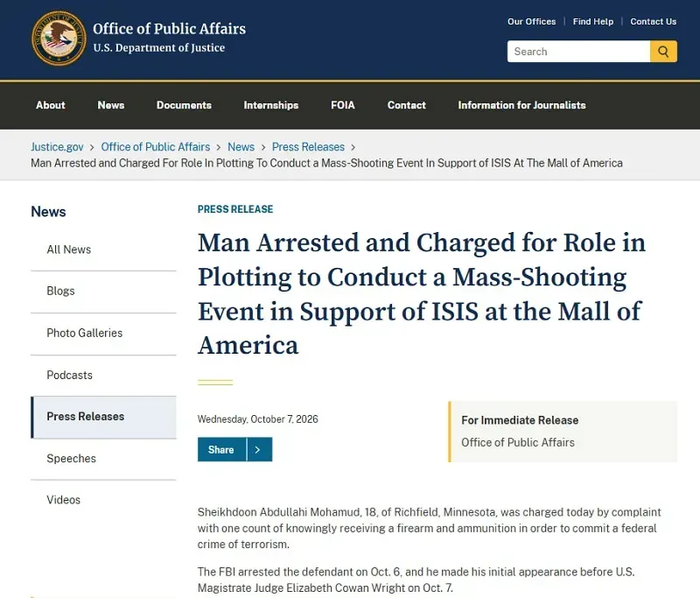Screen dimensions: 700x598
Task: Click the Office of Public Affairs header title
Action: coord(169,29)
